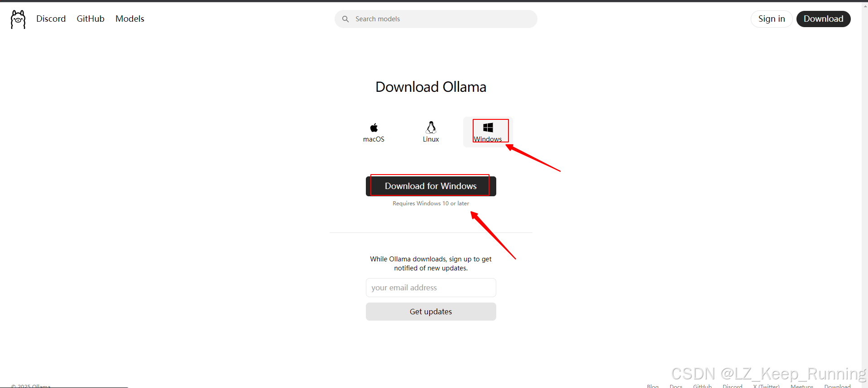Screen dimensions: 868x388
Task: Focus the email address field
Action: tap(431, 288)
